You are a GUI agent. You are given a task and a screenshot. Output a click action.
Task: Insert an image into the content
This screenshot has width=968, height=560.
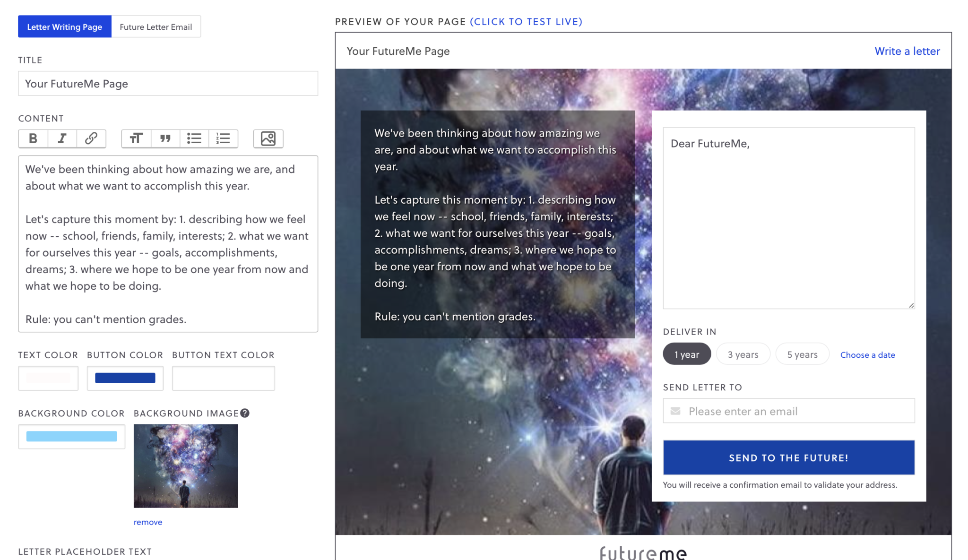click(268, 138)
